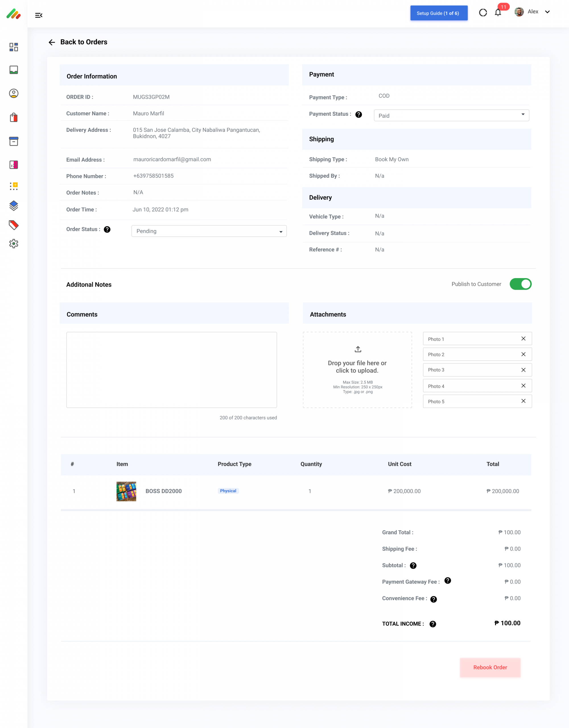Image resolution: width=569 pixels, height=728 pixels.
Task: Open the Payment Status Paid dropdown
Action: click(x=451, y=115)
